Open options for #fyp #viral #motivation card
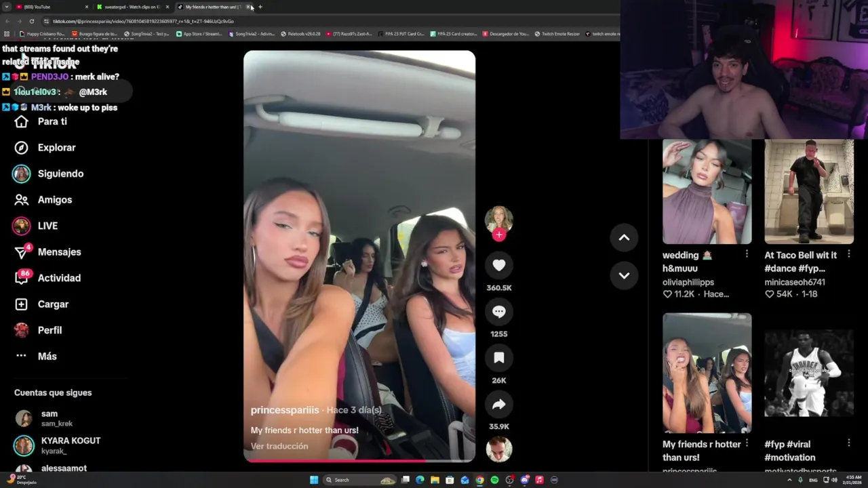868x488 pixels. click(848, 443)
